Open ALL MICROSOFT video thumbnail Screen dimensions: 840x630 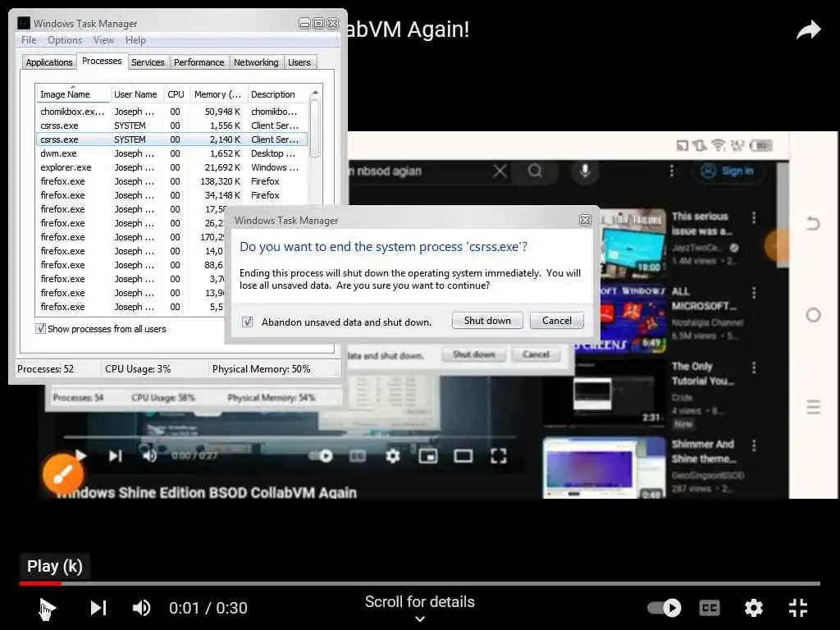coord(631,319)
